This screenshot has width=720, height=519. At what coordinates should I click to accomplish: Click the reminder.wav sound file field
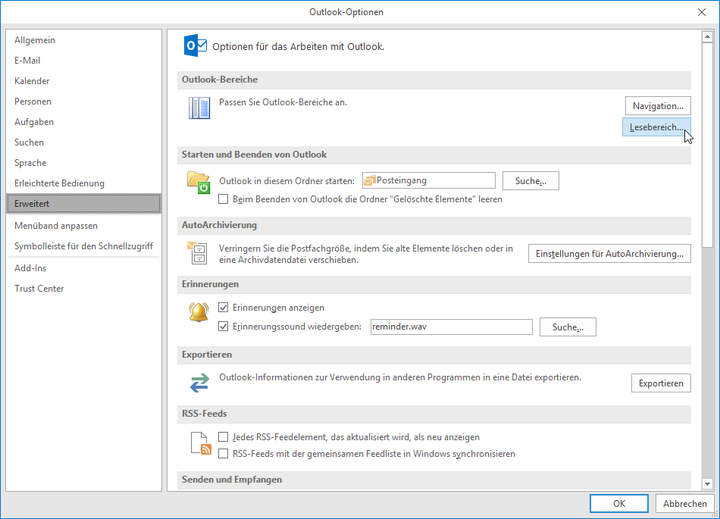coord(451,327)
